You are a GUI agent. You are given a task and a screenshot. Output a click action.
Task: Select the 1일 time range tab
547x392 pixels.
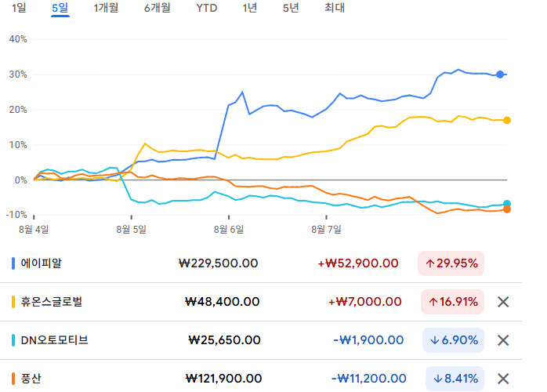coord(20,8)
